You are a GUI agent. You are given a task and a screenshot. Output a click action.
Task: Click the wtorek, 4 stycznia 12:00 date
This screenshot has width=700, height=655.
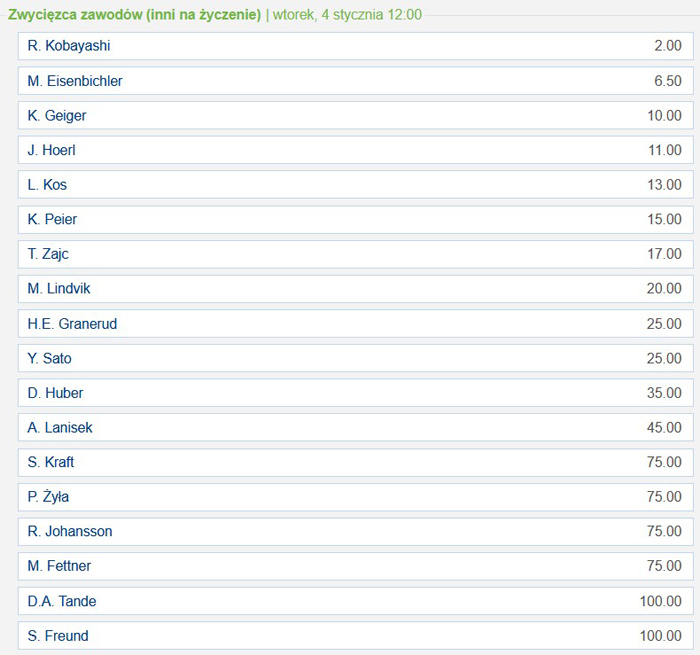pyautogui.click(x=347, y=15)
